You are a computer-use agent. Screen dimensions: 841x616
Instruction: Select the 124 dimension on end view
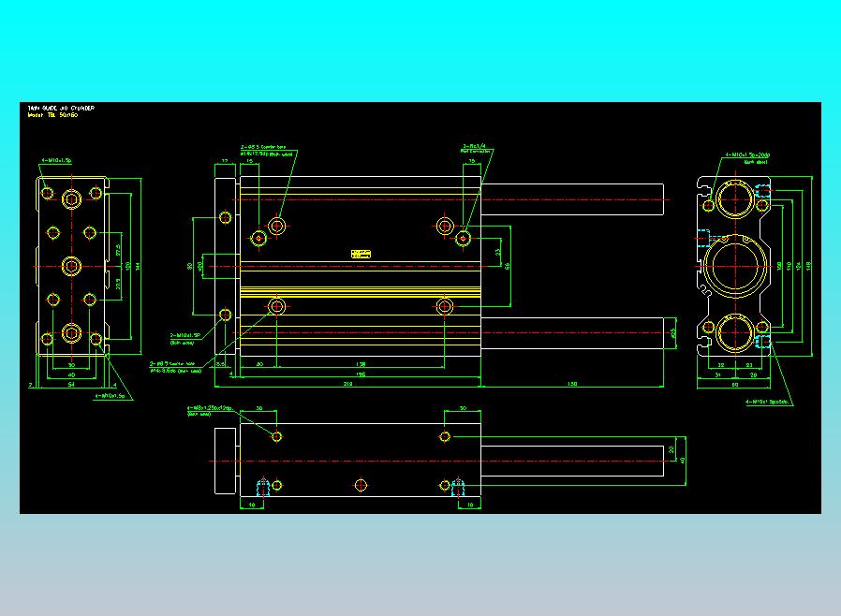[x=798, y=266]
